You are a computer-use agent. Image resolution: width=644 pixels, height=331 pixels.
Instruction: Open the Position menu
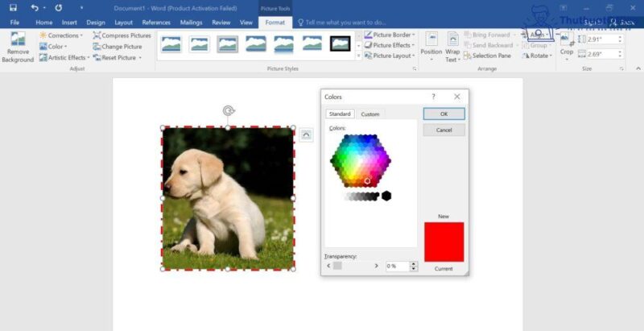pos(431,48)
